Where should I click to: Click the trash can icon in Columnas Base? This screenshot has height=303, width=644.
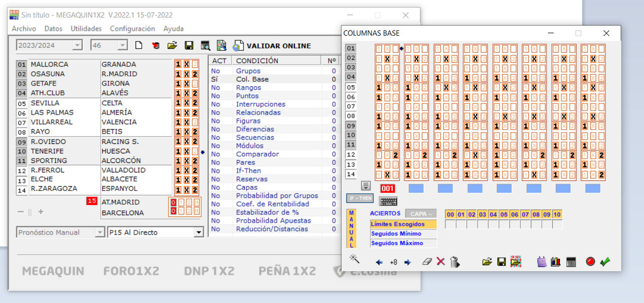coord(455,262)
